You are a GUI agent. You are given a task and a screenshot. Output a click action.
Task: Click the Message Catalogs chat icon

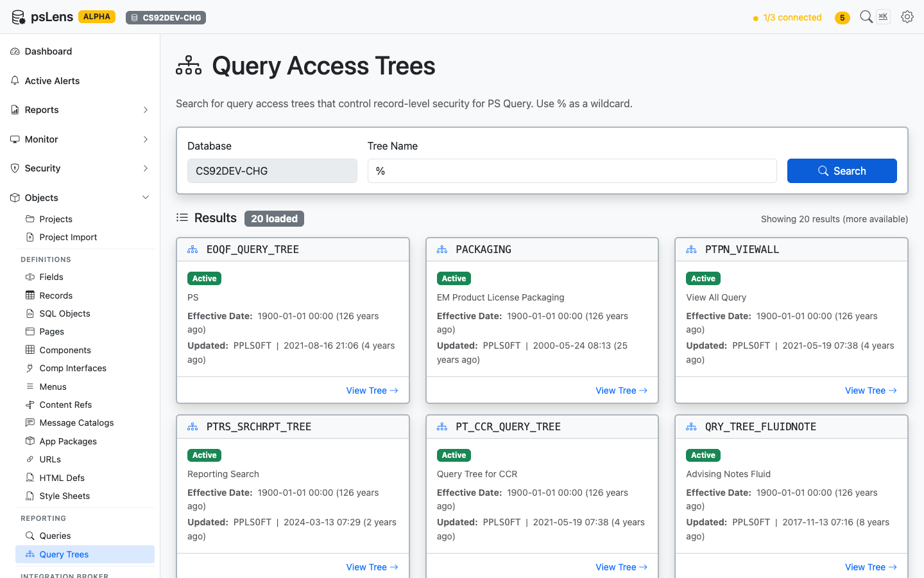point(30,423)
